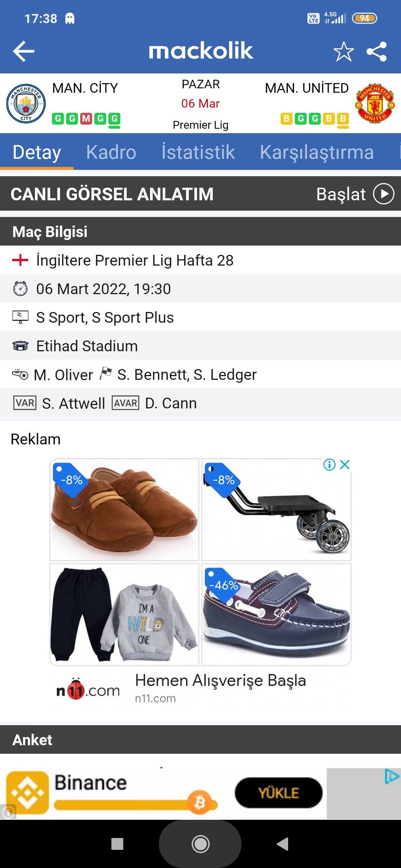Select the Karşılaştırma tab
401x868 pixels.
(x=317, y=152)
